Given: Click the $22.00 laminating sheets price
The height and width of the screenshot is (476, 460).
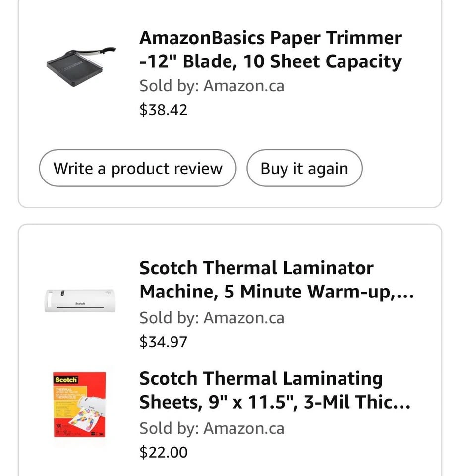Looking at the screenshot, I should [164, 452].
